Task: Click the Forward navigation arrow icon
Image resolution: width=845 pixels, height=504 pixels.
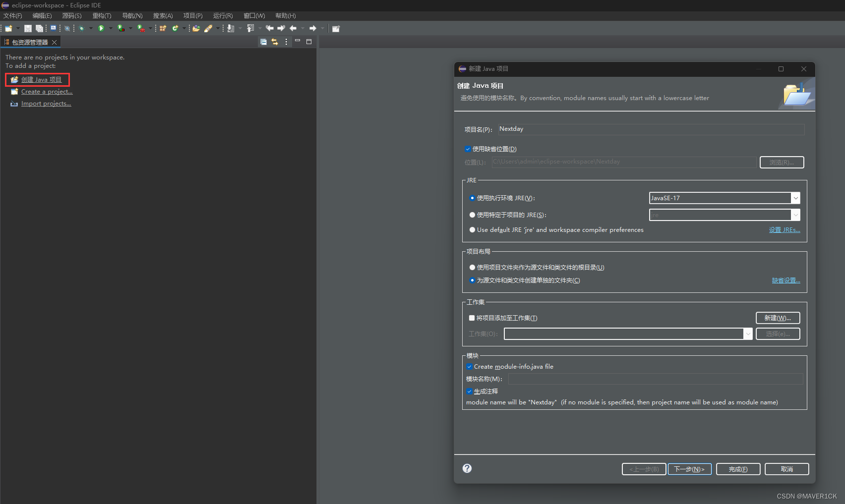Action: [312, 28]
